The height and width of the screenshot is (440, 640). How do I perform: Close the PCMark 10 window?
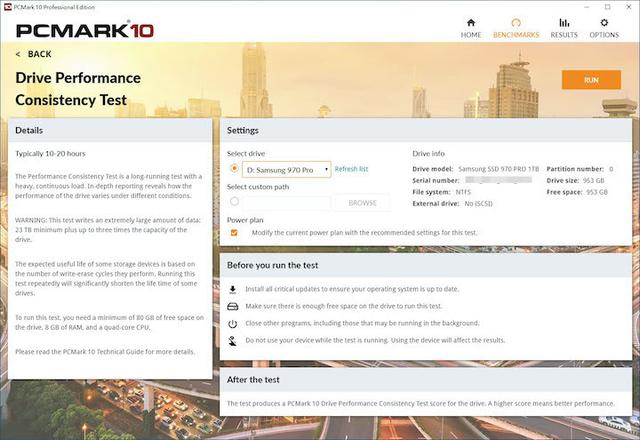click(x=629, y=7)
